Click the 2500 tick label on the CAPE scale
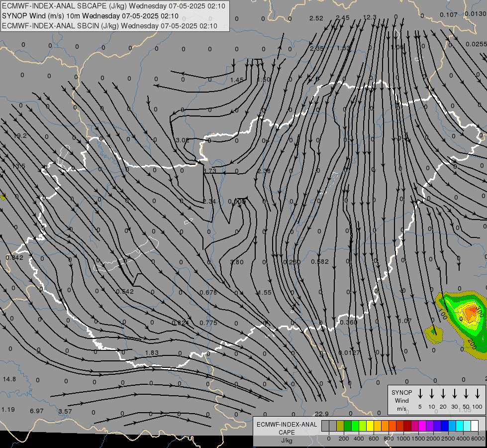Screen dimensions: 487x448 [448, 439]
